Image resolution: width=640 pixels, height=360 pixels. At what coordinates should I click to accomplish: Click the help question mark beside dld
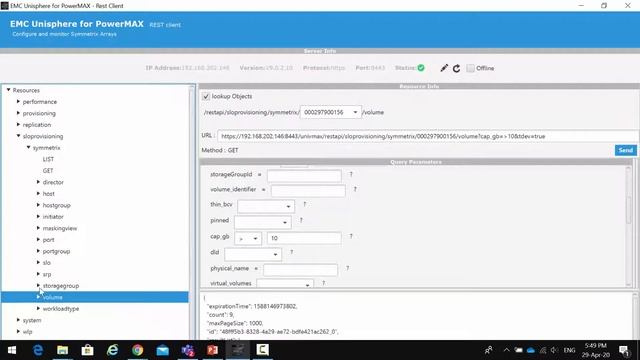291,252
